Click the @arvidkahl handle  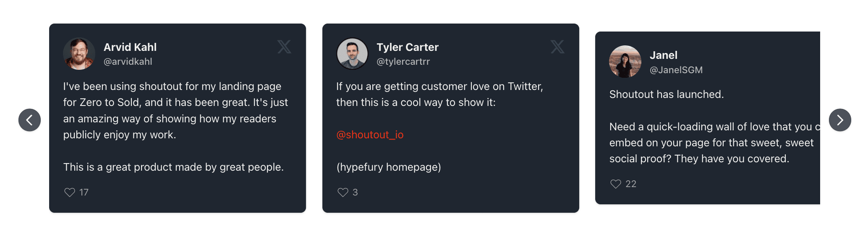(x=128, y=61)
